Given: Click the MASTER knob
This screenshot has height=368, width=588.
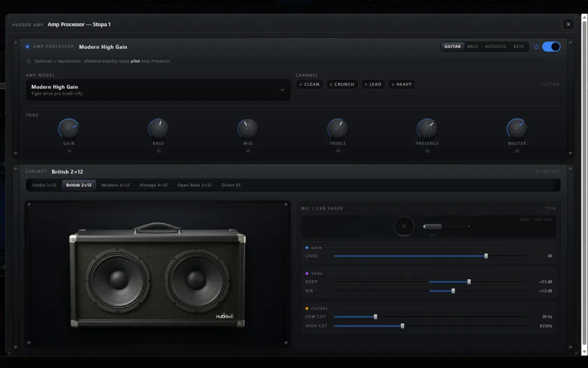Looking at the screenshot, I should coord(517,129).
